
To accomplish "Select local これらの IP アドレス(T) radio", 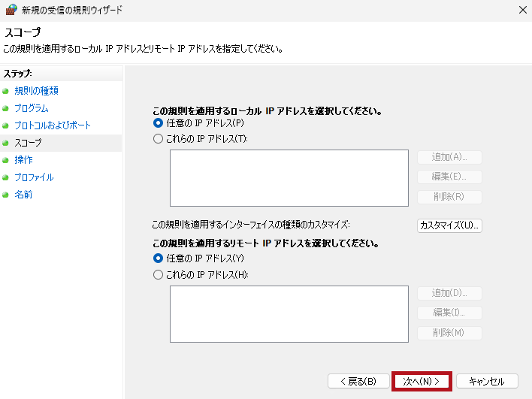I will coord(158,139).
